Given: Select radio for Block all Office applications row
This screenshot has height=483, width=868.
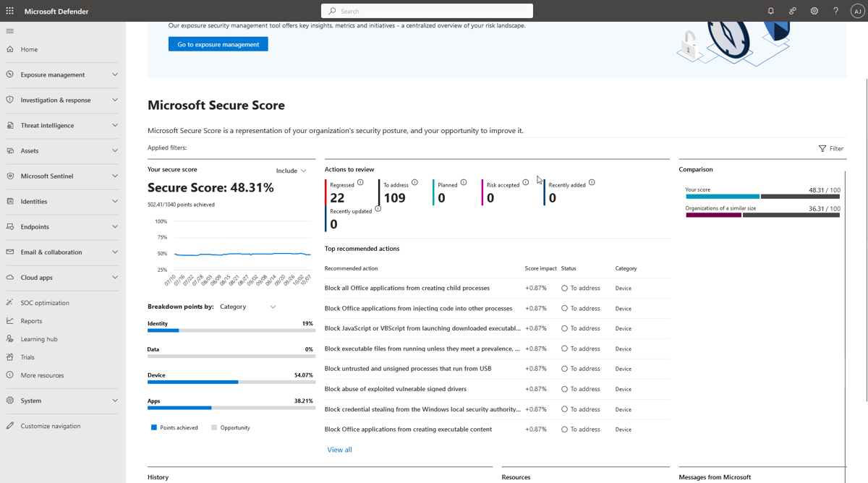Looking at the screenshot, I should (x=564, y=288).
